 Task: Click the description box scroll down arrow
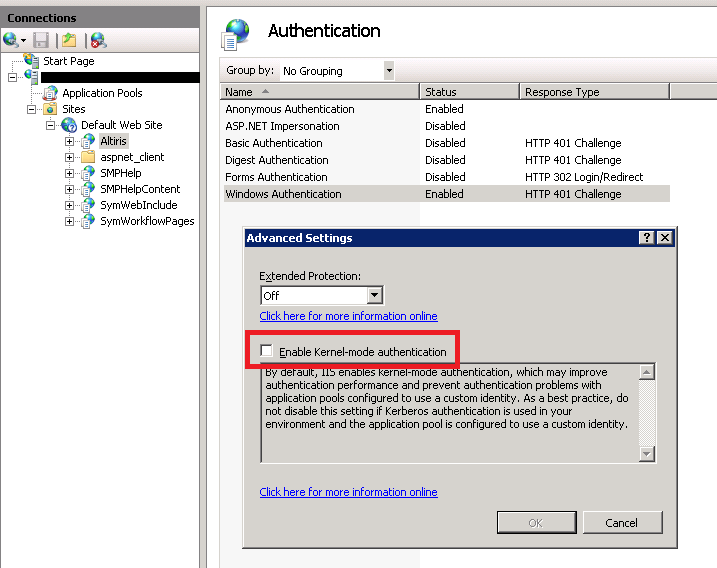click(x=647, y=454)
